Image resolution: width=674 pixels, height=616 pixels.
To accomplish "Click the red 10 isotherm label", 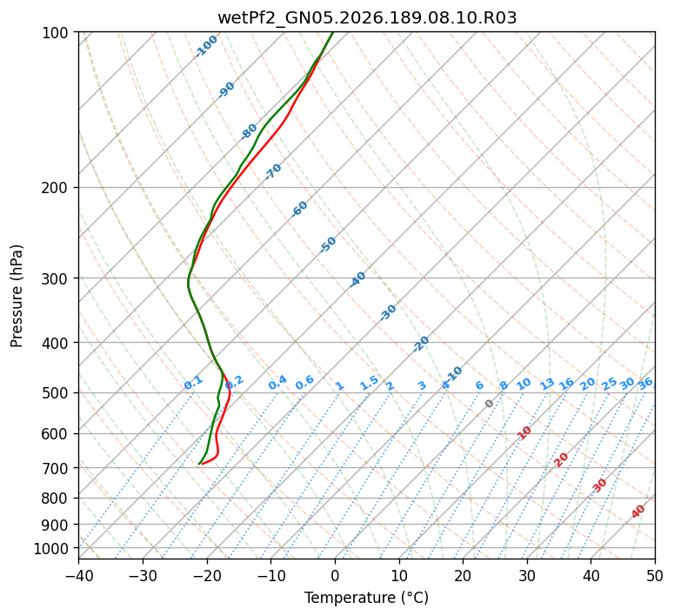I will (524, 432).
